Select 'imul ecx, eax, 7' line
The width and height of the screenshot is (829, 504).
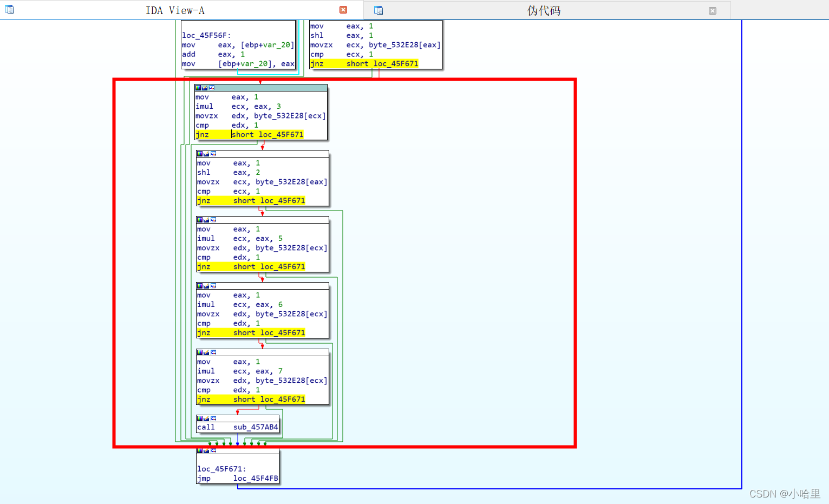pyautogui.click(x=240, y=371)
